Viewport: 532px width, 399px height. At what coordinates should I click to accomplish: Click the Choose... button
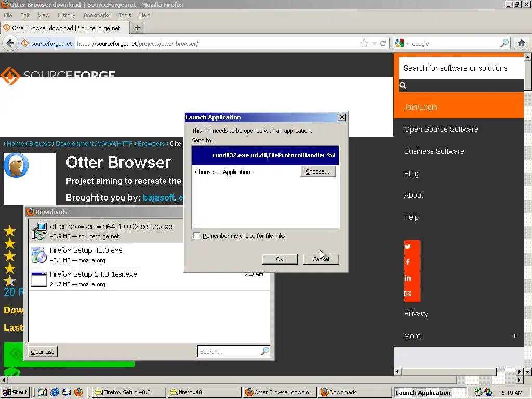tap(318, 171)
